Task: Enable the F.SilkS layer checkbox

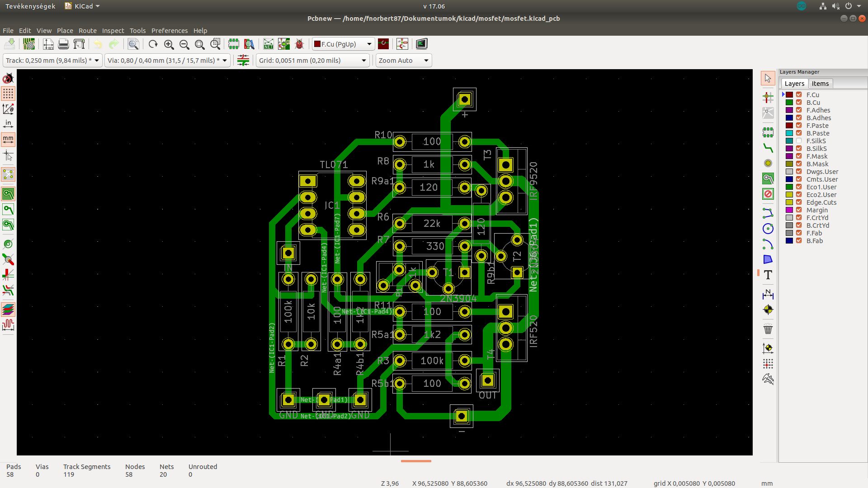Action: [799, 141]
